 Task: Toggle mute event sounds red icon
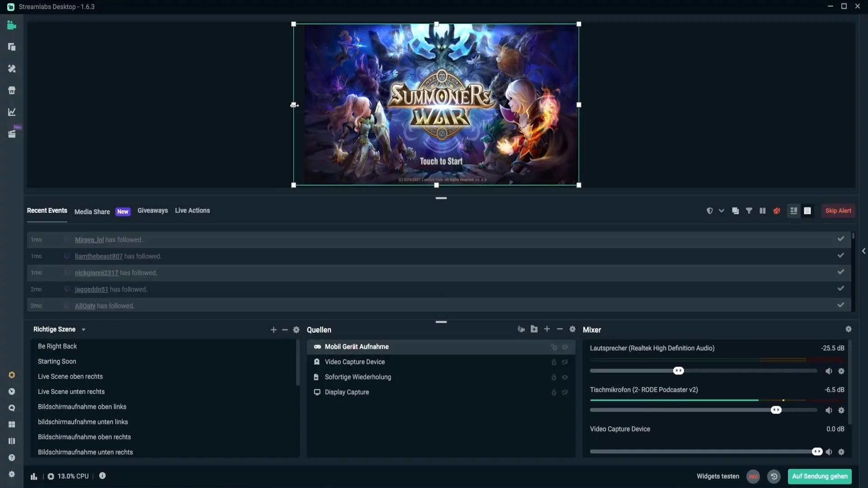pos(777,211)
